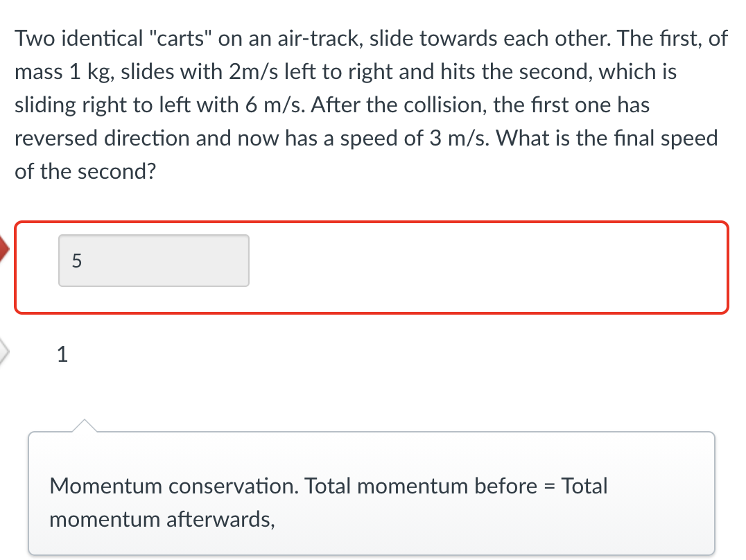Viewport: 746px width, 560px height.
Task: Click the question title line about two carts
Action: [x=367, y=38]
